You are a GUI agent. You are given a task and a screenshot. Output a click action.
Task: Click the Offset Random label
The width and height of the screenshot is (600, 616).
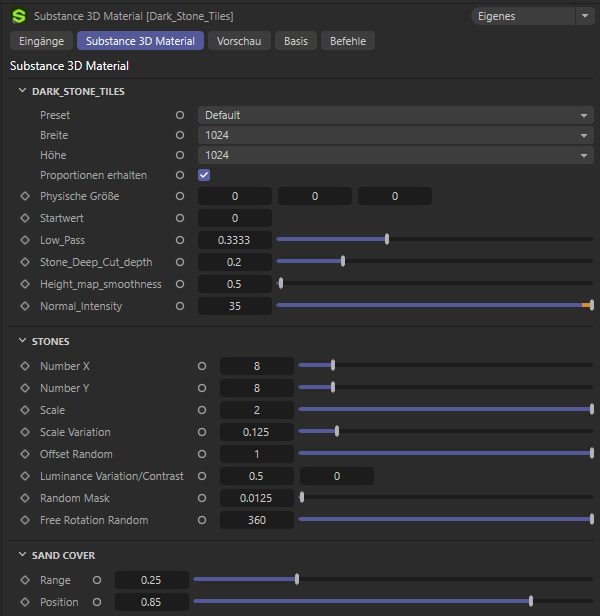click(x=76, y=454)
